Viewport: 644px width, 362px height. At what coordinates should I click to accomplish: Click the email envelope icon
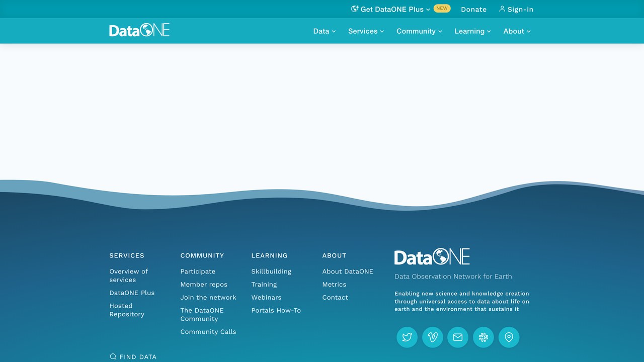pos(458,337)
